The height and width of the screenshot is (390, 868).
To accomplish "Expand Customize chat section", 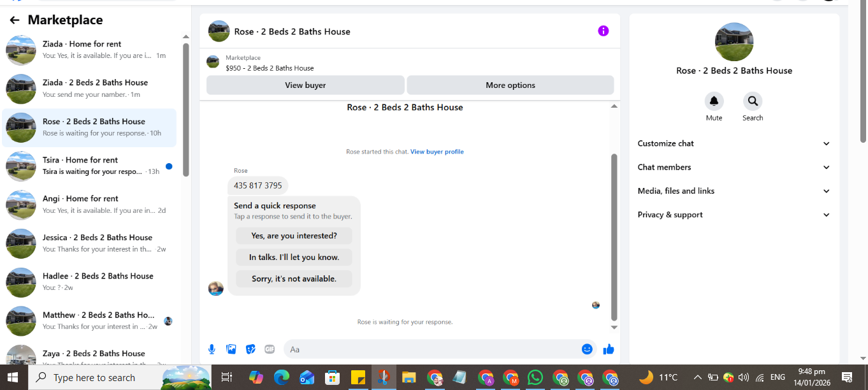I will pos(734,143).
